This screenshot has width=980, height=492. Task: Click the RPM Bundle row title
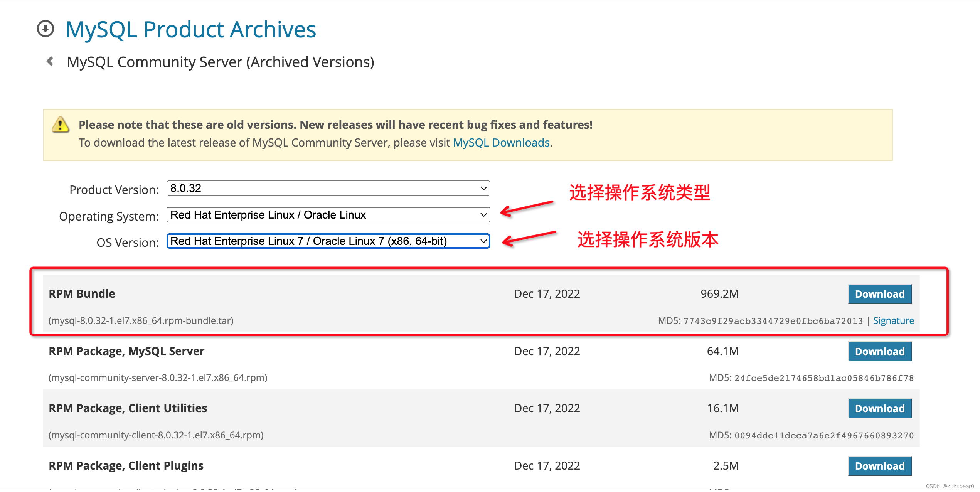pos(82,294)
